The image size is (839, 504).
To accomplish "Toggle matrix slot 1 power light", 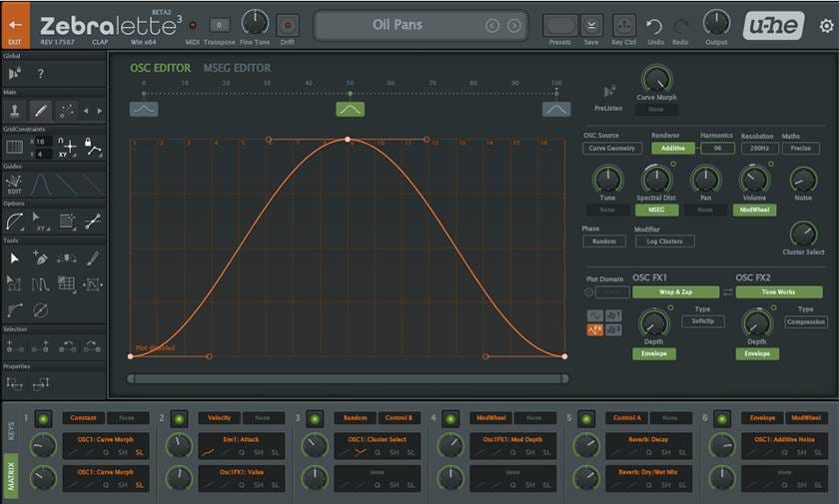I will coord(43,419).
